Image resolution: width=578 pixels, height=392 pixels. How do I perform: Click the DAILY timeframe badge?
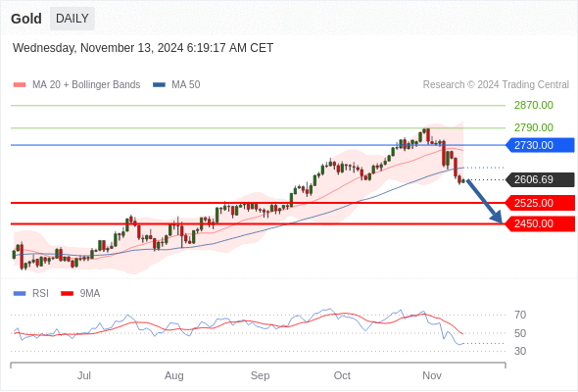tap(72, 19)
